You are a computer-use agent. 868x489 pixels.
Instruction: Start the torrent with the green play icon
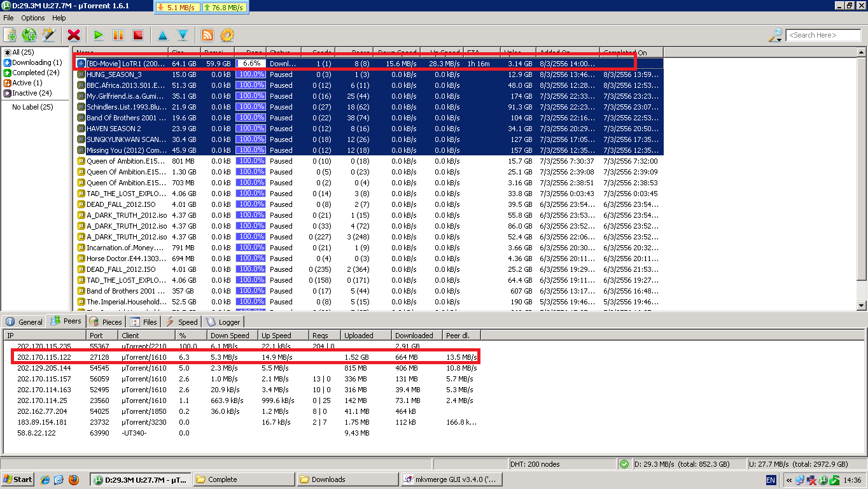tap(99, 35)
